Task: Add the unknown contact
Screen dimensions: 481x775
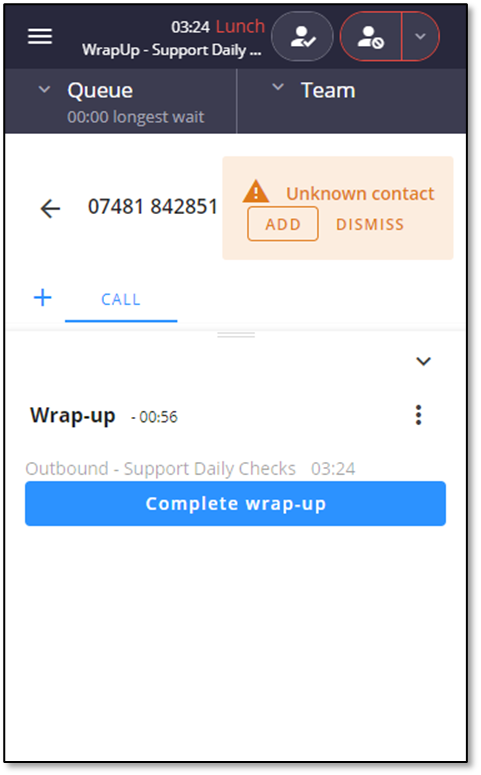Action: click(283, 224)
